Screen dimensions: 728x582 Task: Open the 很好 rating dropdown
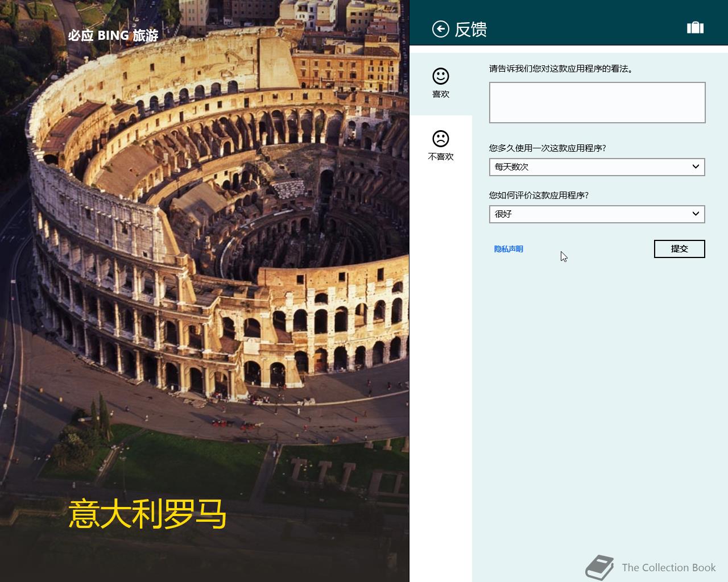click(x=597, y=214)
